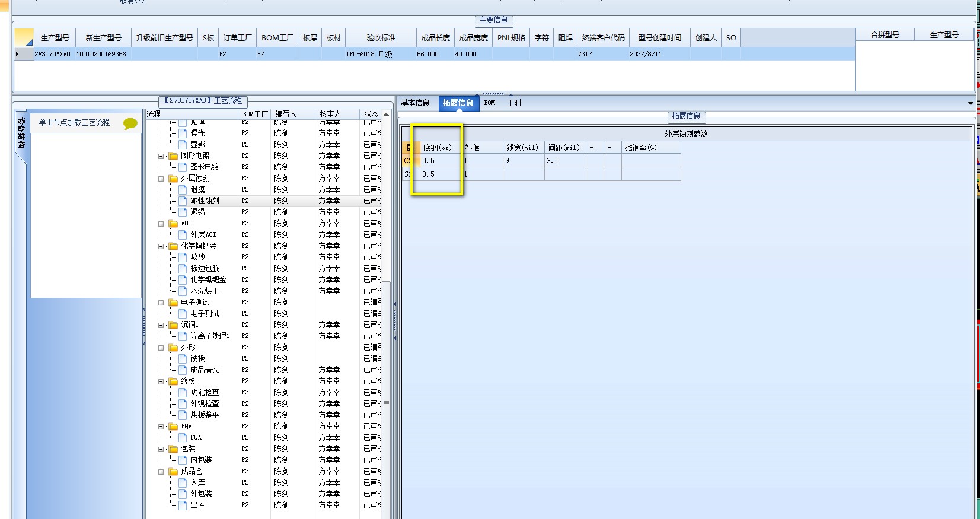Screen dimensions: 980x519
Task: Collapse the 沉铜1 folder node
Action: (x=161, y=325)
